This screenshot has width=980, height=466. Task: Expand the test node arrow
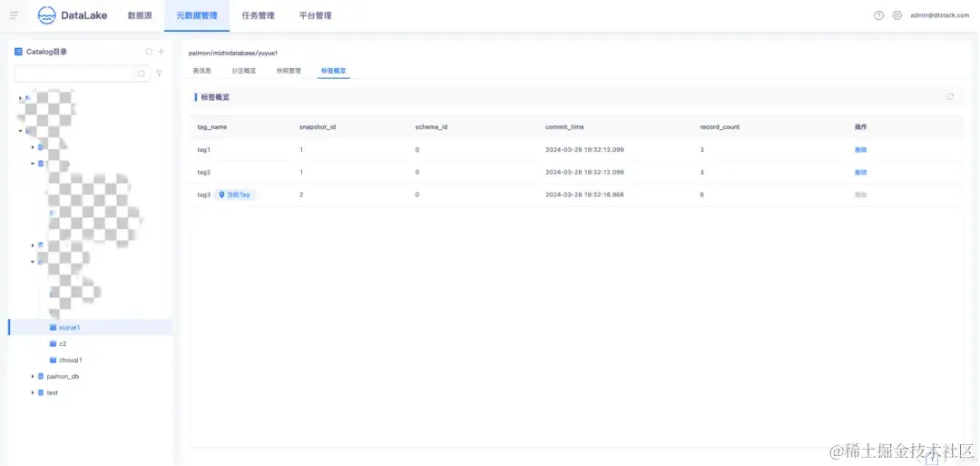33,392
